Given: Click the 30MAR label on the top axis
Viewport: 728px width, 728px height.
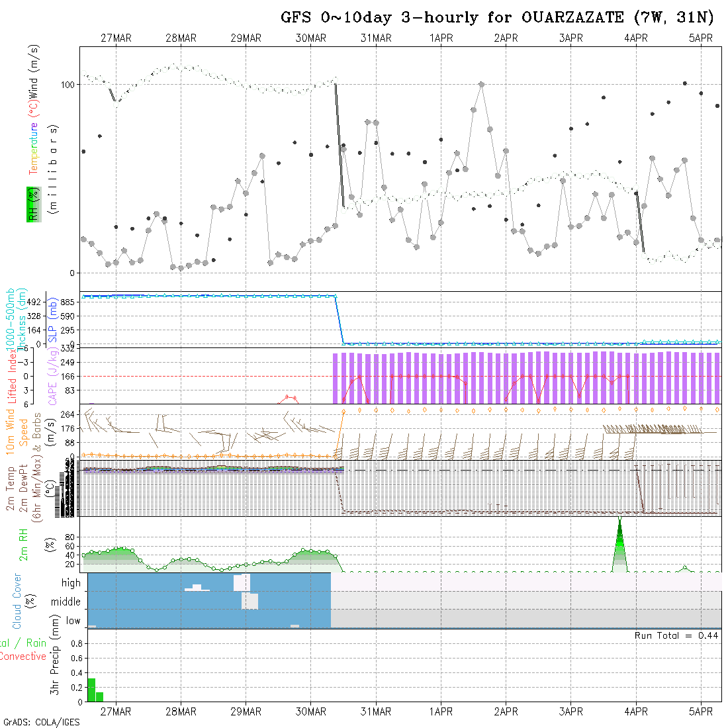Looking at the screenshot, I should coord(311,38).
